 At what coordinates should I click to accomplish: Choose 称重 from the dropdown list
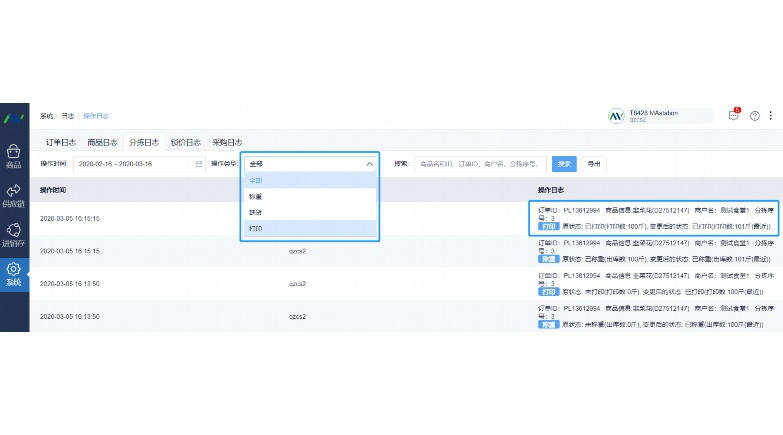(310, 196)
